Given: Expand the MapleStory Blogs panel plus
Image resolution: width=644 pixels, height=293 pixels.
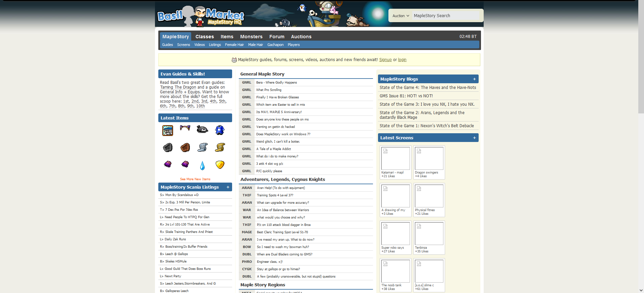Looking at the screenshot, I should coord(474,79).
